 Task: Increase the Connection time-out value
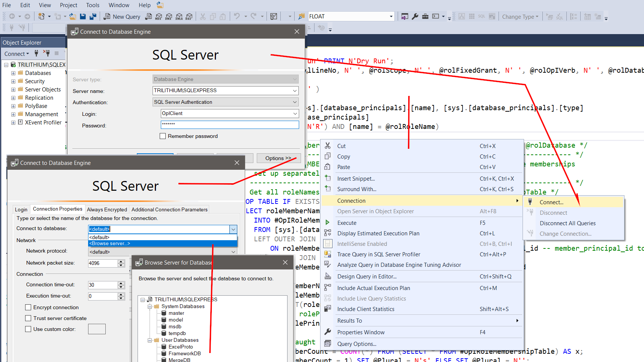[x=121, y=283]
